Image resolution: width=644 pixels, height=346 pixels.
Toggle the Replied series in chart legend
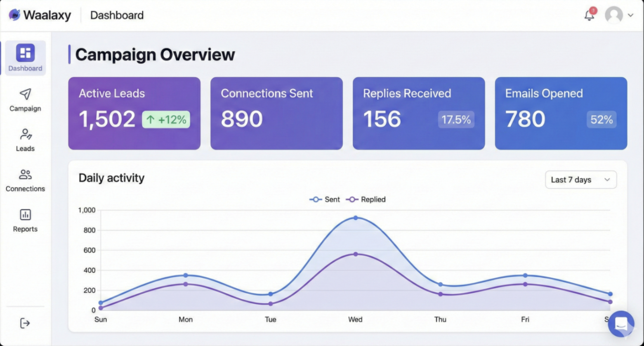(x=366, y=199)
